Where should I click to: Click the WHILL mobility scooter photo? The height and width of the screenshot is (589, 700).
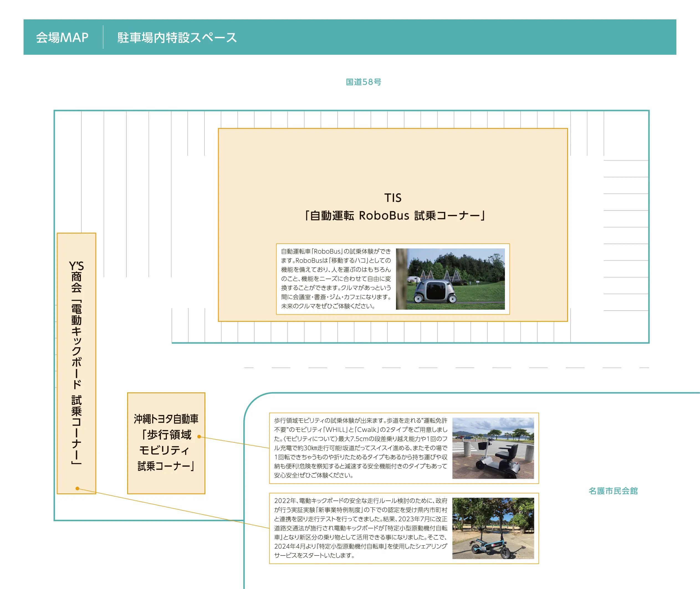[493, 448]
